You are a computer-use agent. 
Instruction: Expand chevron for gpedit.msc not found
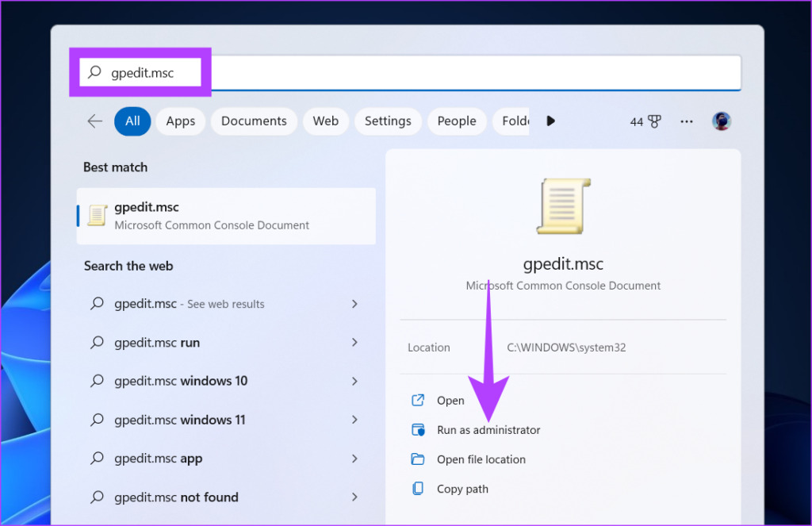(354, 497)
